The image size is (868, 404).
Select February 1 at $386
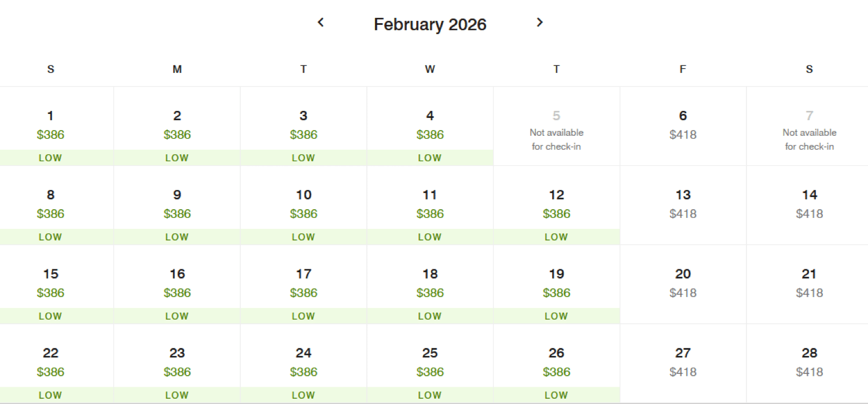click(x=50, y=126)
